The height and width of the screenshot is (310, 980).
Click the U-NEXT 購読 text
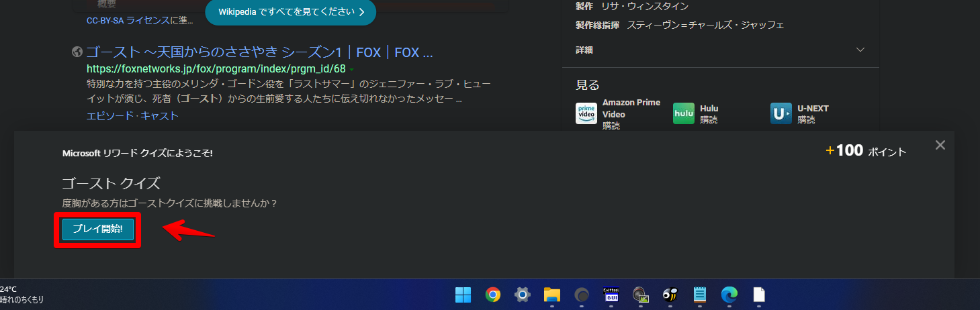[x=806, y=119]
